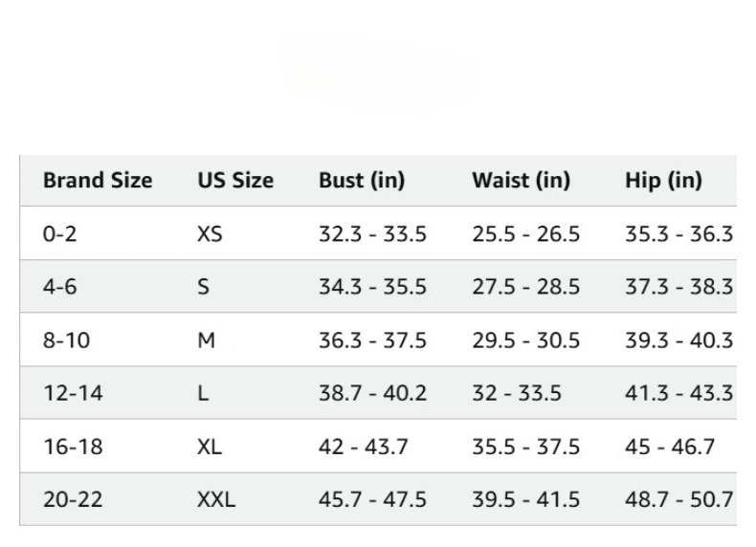The width and height of the screenshot is (756, 547).
Task: Click bust value 45.7 - 47.5
Action: pos(372,499)
